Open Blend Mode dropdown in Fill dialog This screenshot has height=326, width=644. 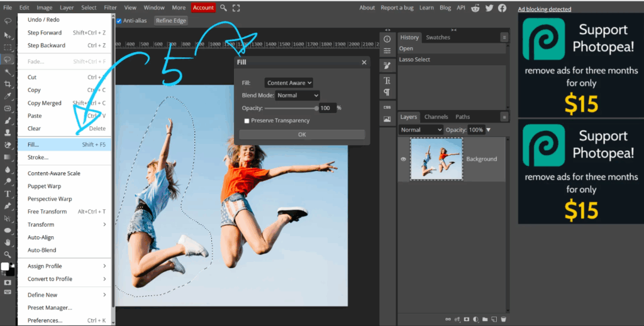point(297,95)
